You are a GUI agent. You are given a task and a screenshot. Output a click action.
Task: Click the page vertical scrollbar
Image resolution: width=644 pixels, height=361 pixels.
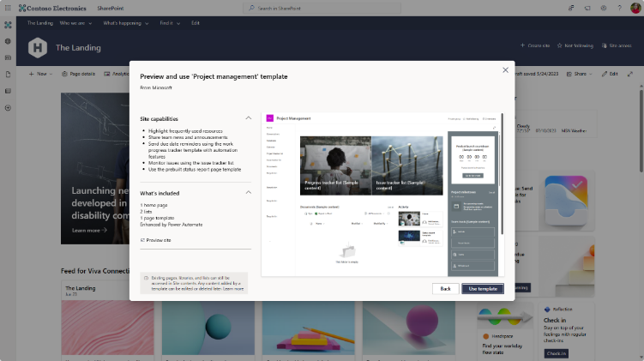641,131
